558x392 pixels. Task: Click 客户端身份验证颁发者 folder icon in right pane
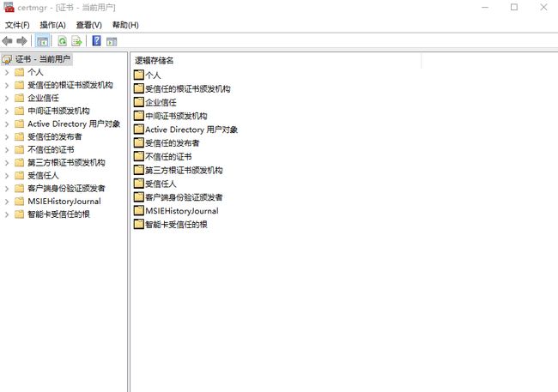[x=139, y=196]
